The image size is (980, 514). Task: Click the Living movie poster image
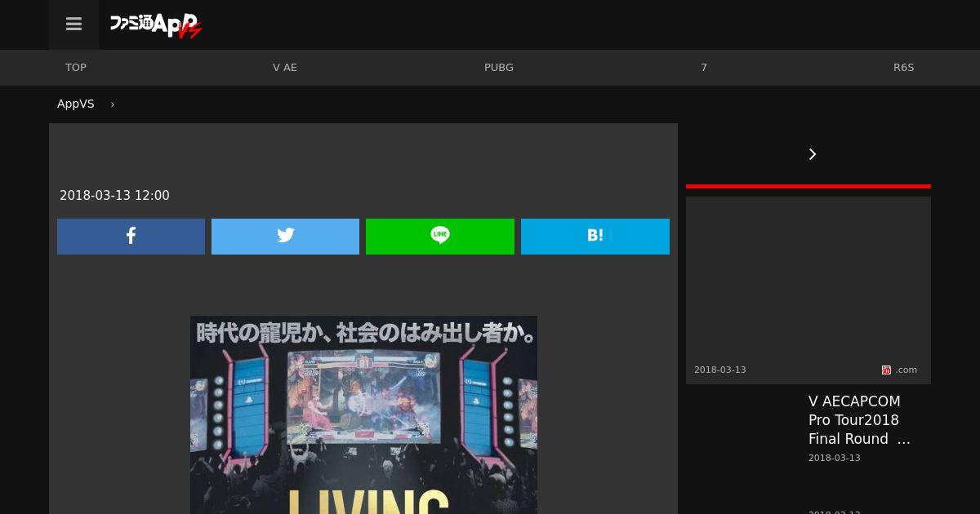point(363,414)
